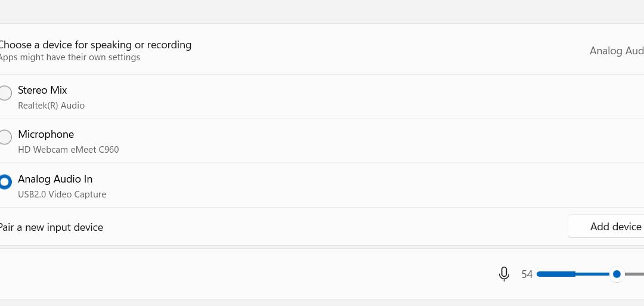
Task: Click the input volume slider thumb
Action: pos(617,274)
